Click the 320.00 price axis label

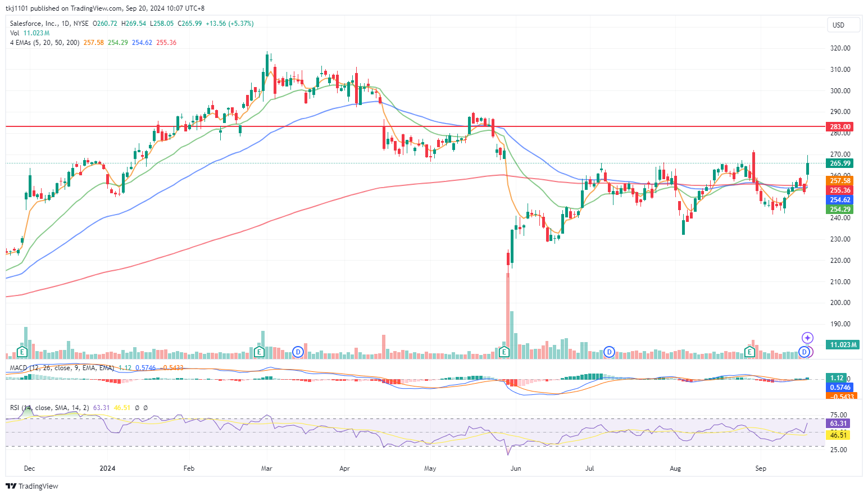pos(840,48)
